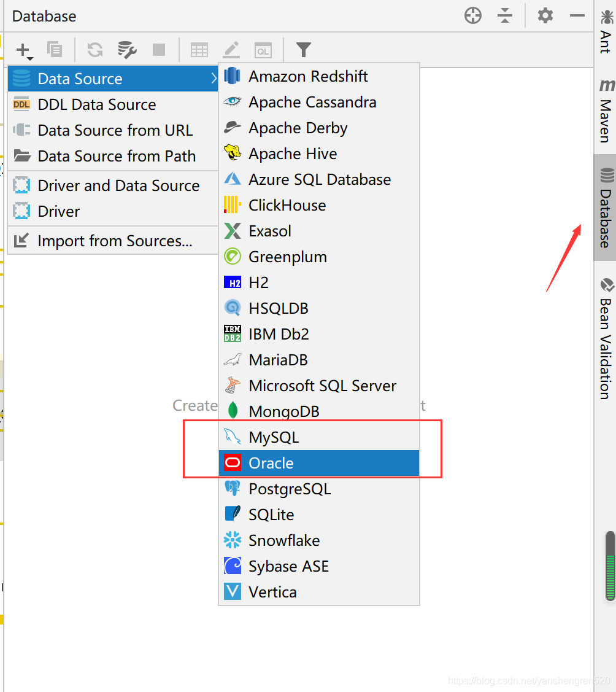This screenshot has height=692, width=616.
Task: Switch to the Maven side tab
Action: pyautogui.click(x=606, y=111)
